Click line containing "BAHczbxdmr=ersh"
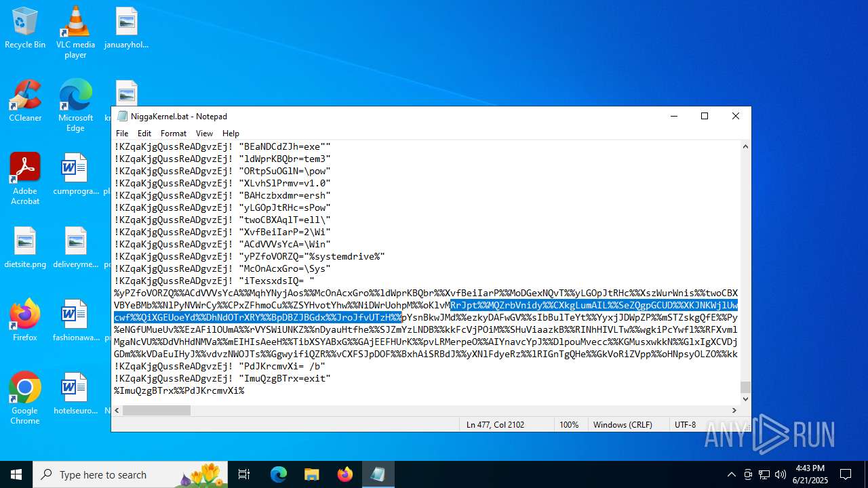Viewport: 868px width, 488px height. coord(222,195)
